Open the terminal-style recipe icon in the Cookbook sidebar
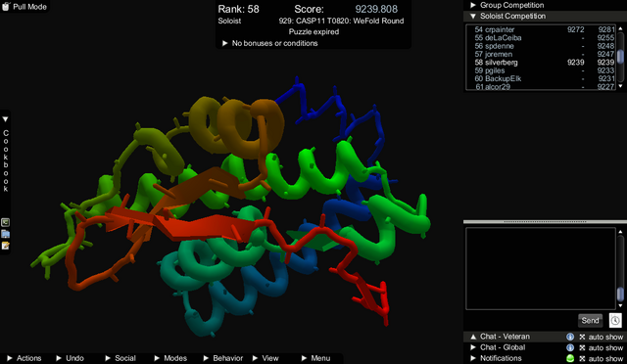Screen dimensions: 627x364 click(x=5, y=222)
